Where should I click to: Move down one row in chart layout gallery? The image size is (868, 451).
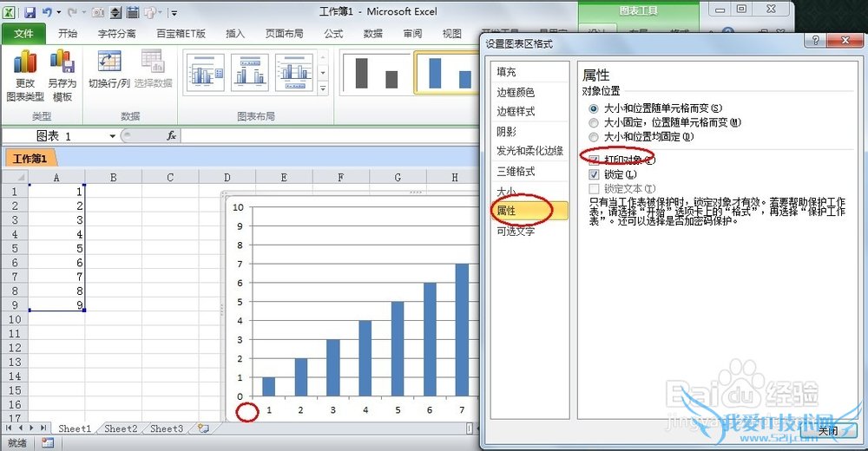[323, 73]
